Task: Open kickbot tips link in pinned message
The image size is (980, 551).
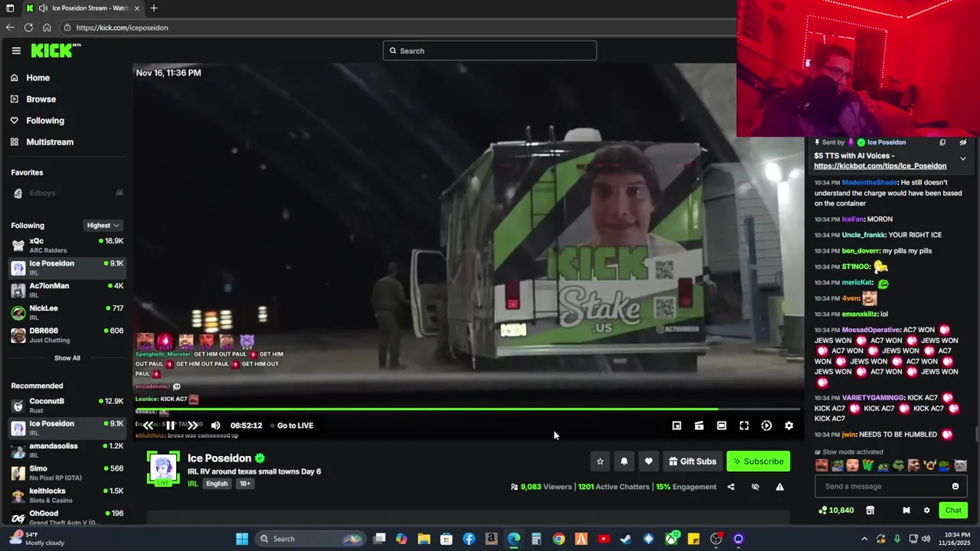Action: click(x=880, y=166)
